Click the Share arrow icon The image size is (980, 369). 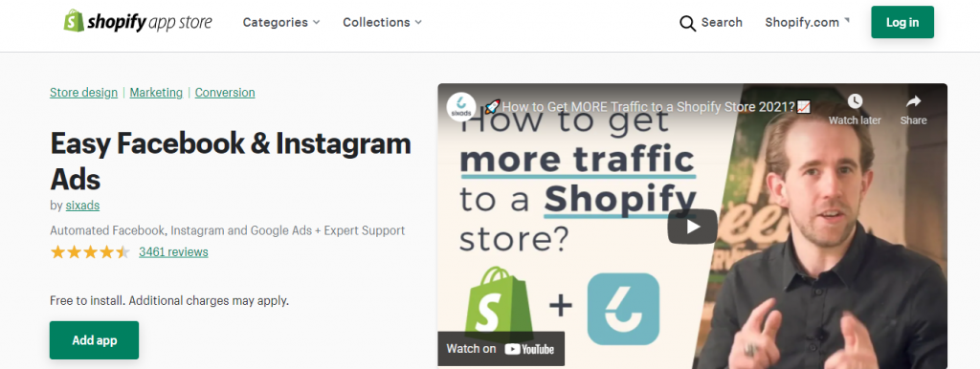913,101
